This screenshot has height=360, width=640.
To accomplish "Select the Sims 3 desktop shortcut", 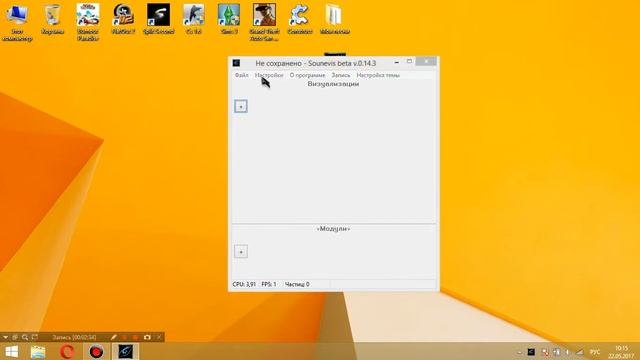I will click(x=229, y=20).
